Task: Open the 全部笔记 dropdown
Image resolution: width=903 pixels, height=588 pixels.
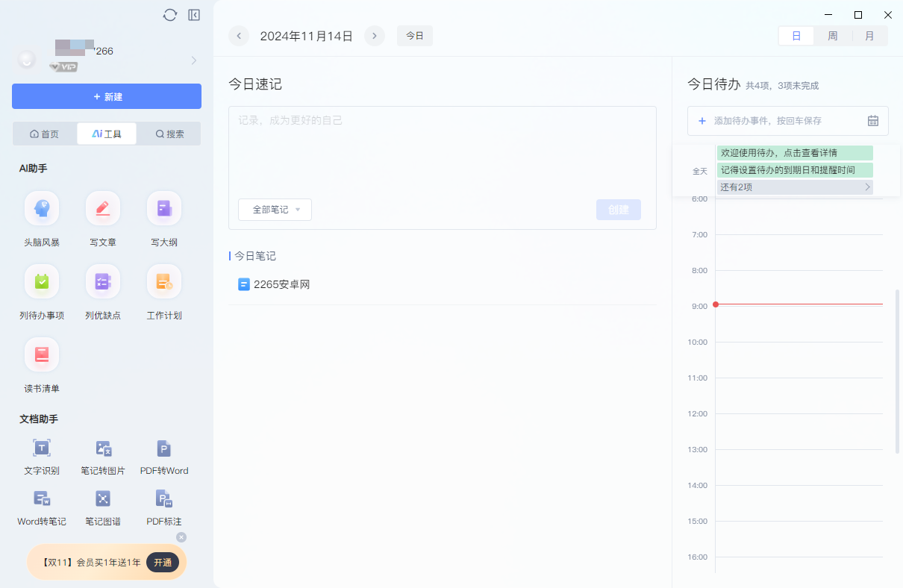Action: pyautogui.click(x=275, y=210)
